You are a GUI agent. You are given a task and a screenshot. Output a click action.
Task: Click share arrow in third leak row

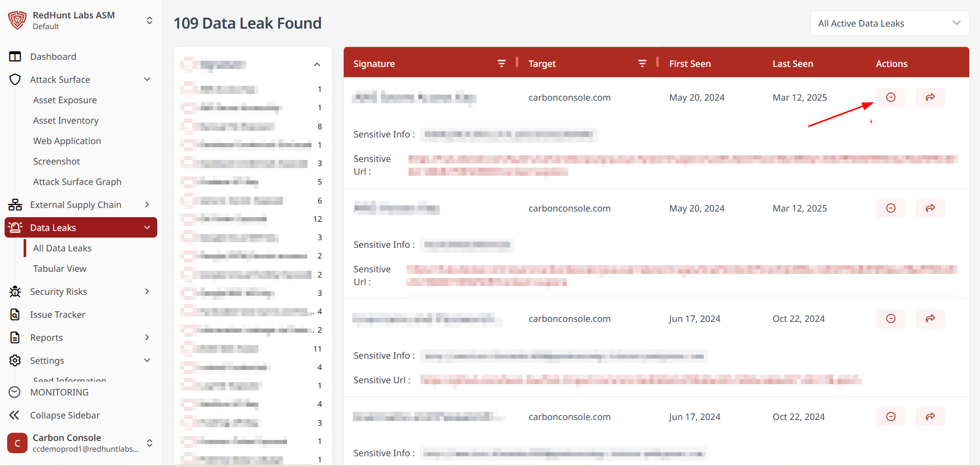(930, 318)
